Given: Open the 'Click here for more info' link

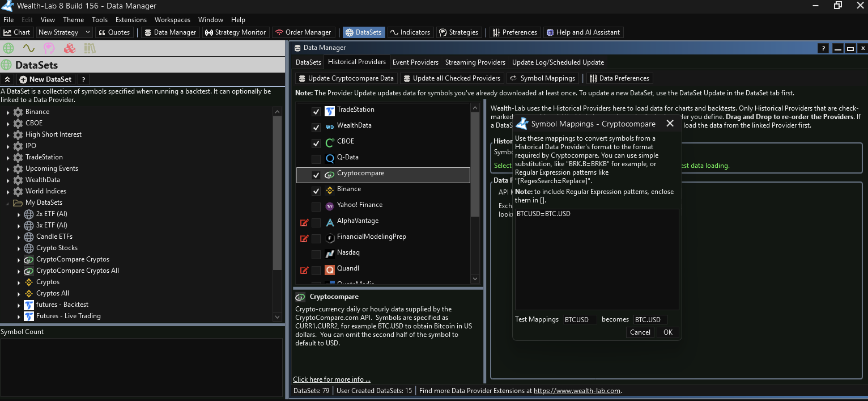Looking at the screenshot, I should coord(331,379).
